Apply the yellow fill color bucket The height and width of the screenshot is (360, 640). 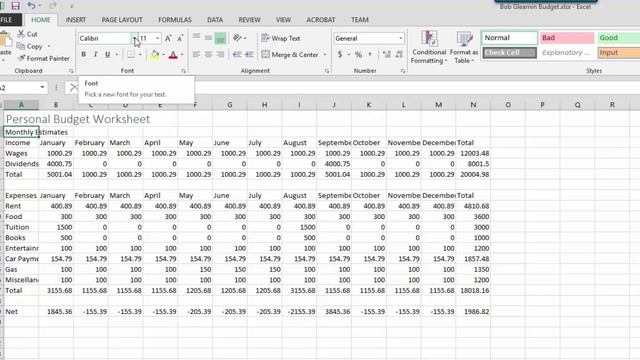click(155, 55)
